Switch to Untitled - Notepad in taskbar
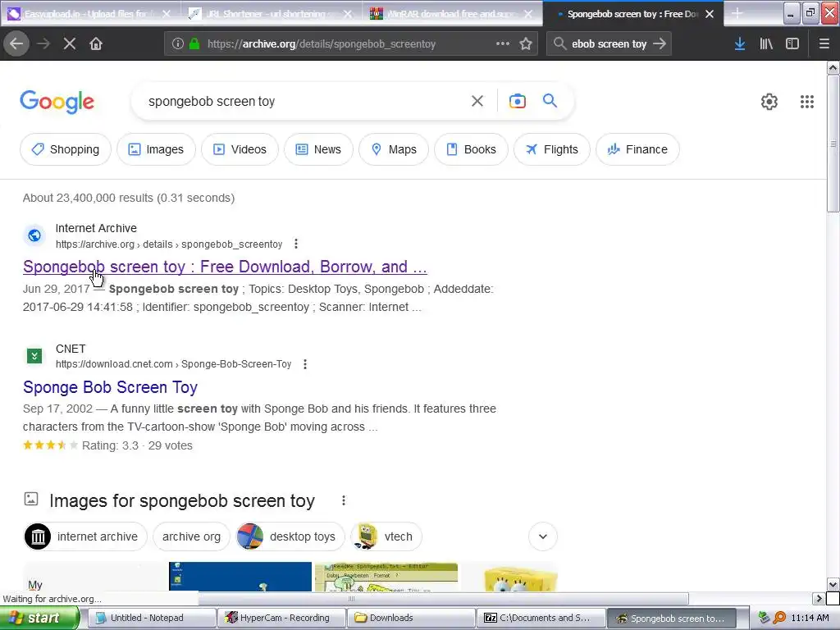840x630 pixels. pos(151,618)
